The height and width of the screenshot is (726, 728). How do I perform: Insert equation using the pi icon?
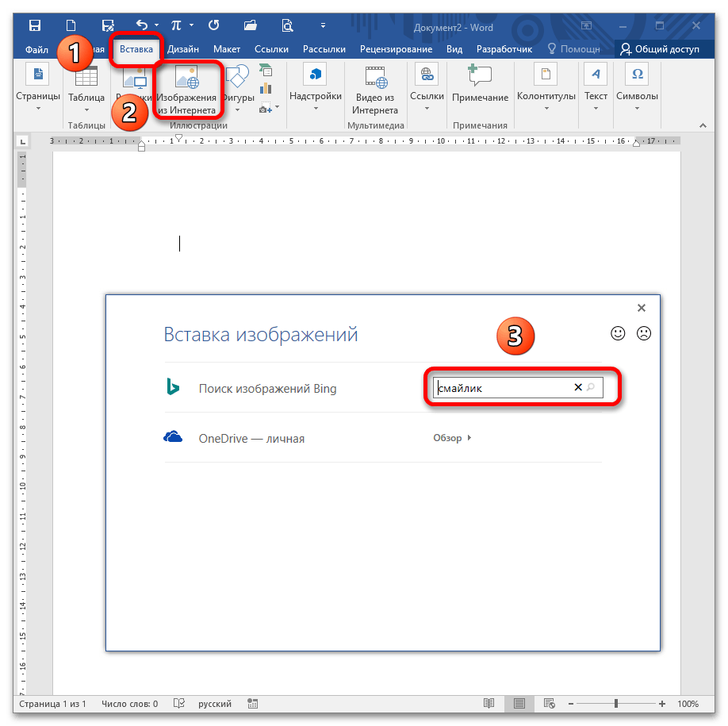click(176, 25)
